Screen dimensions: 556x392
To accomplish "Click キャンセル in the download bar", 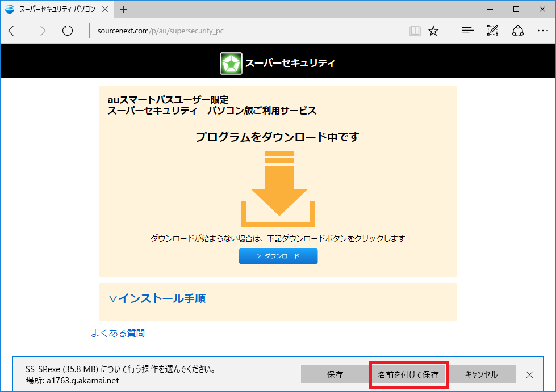I will [x=481, y=374].
